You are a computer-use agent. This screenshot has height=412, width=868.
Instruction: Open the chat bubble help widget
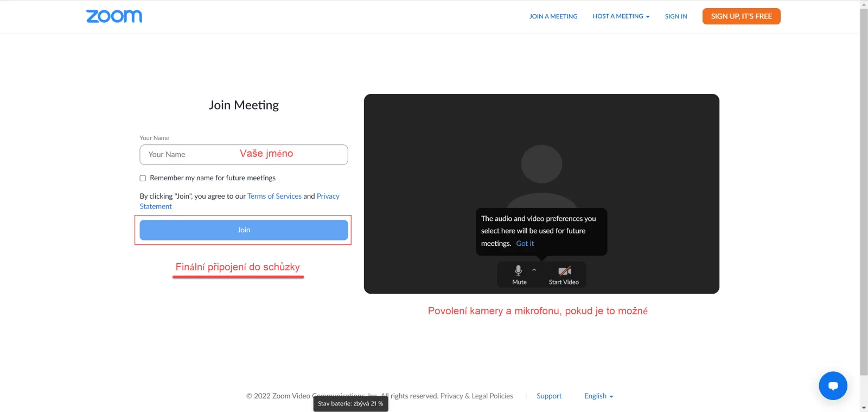tap(833, 385)
